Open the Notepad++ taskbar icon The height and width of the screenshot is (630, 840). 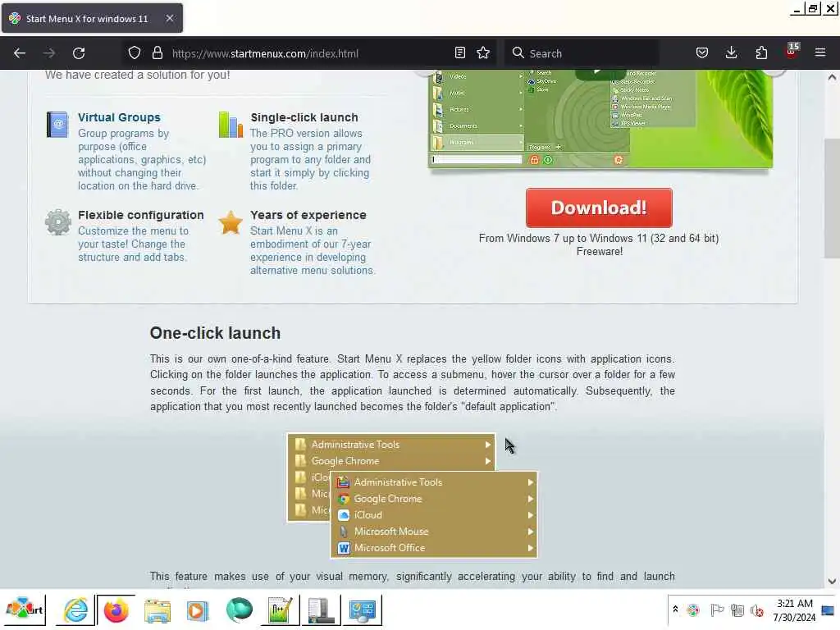pyautogui.click(x=280, y=610)
